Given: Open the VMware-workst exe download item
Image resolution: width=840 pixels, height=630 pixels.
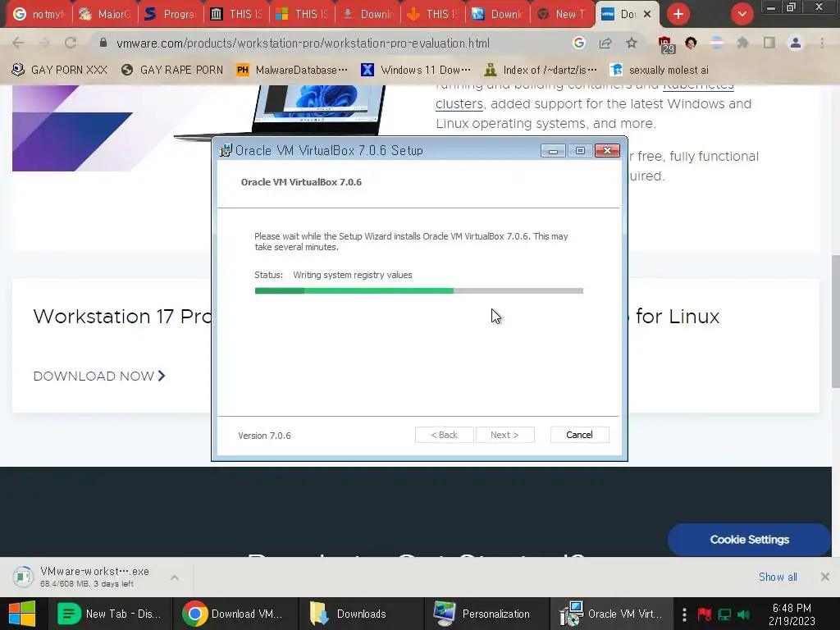Looking at the screenshot, I should coord(95,577).
